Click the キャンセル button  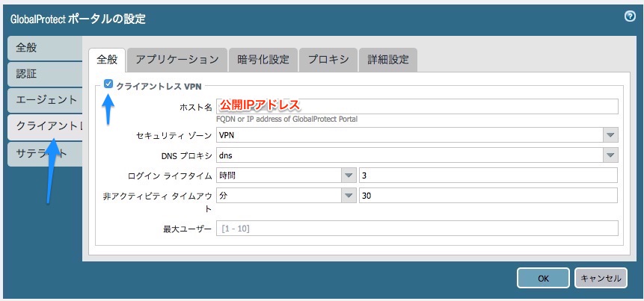coord(601,278)
